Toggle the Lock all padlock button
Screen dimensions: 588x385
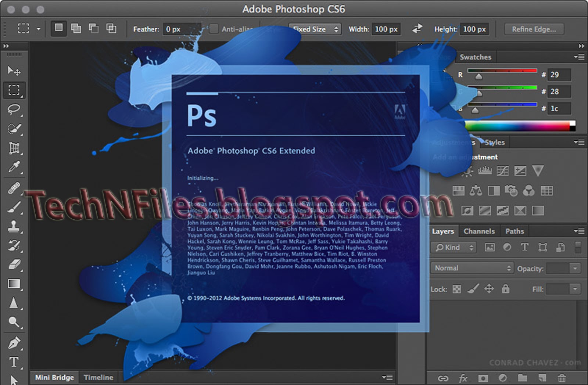click(x=506, y=289)
